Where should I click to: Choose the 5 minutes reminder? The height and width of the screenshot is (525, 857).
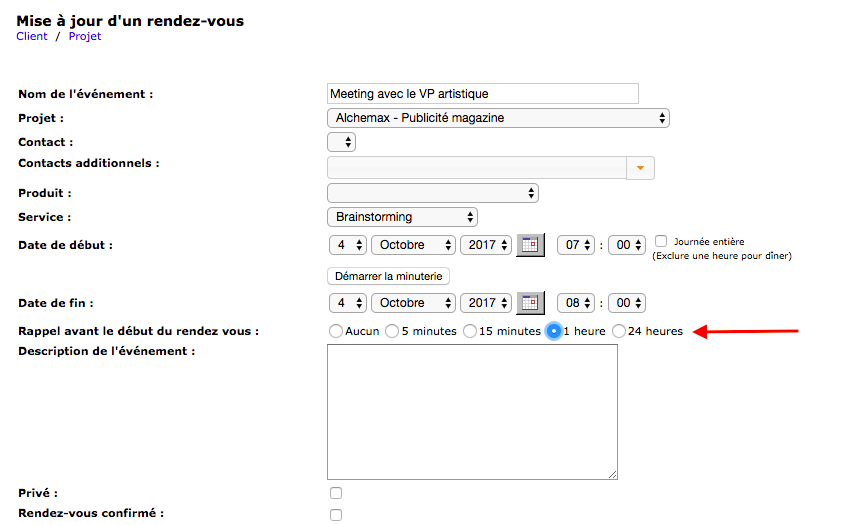[x=392, y=331]
